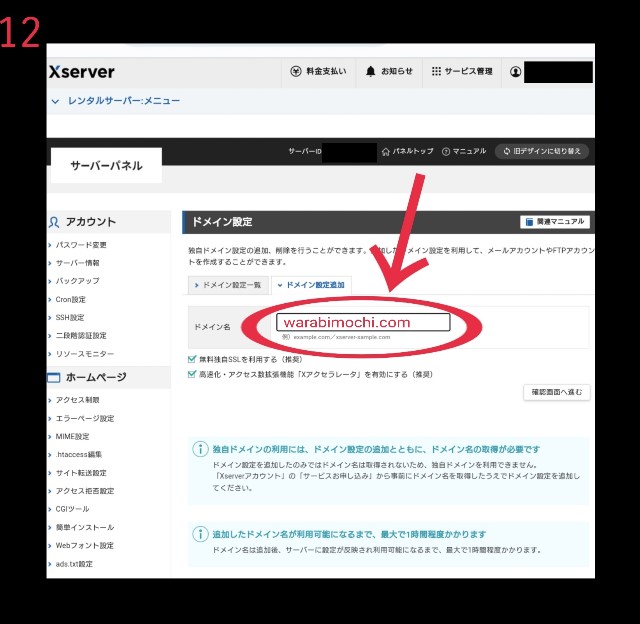The width and height of the screenshot is (640, 624).
Task: Open CGIツール in sidebar
Action: [x=72, y=509]
